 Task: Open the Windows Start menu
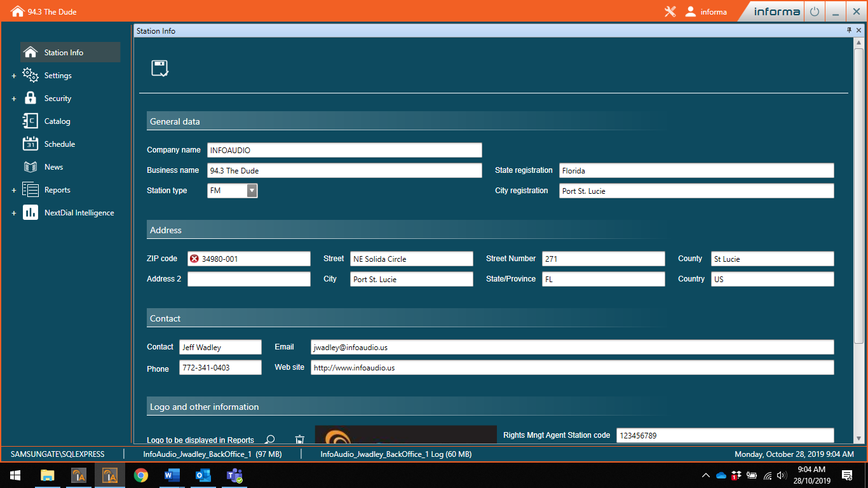[x=14, y=475]
